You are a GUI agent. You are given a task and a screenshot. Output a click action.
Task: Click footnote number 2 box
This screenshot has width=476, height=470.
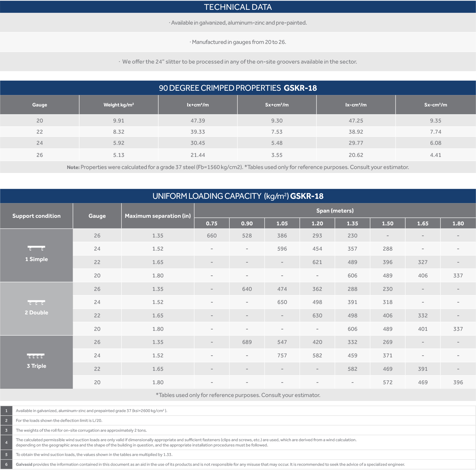click(6, 421)
